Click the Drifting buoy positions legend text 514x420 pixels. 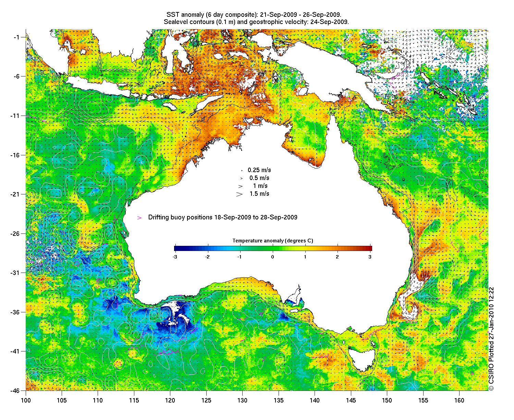(223, 217)
